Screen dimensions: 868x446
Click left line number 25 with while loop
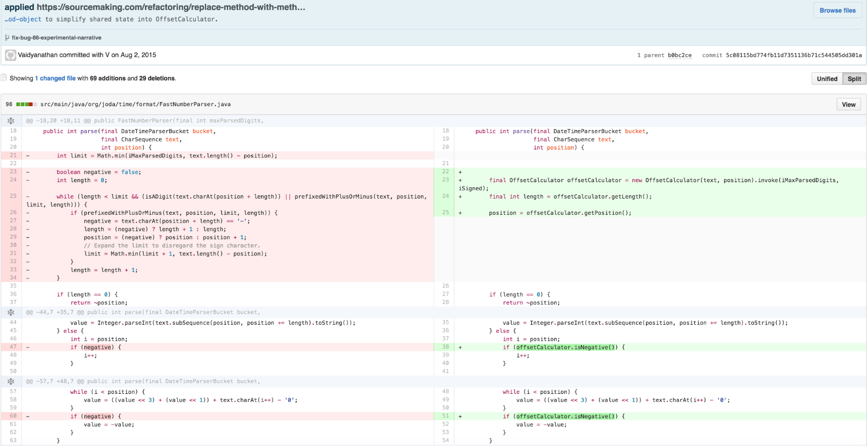click(x=13, y=196)
